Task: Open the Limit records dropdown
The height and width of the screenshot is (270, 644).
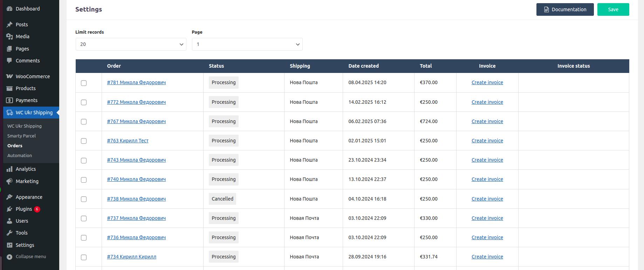Action: 131,44
